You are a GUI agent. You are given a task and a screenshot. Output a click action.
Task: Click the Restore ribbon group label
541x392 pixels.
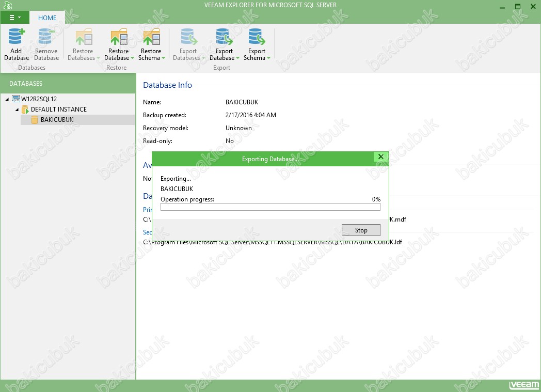(116, 68)
